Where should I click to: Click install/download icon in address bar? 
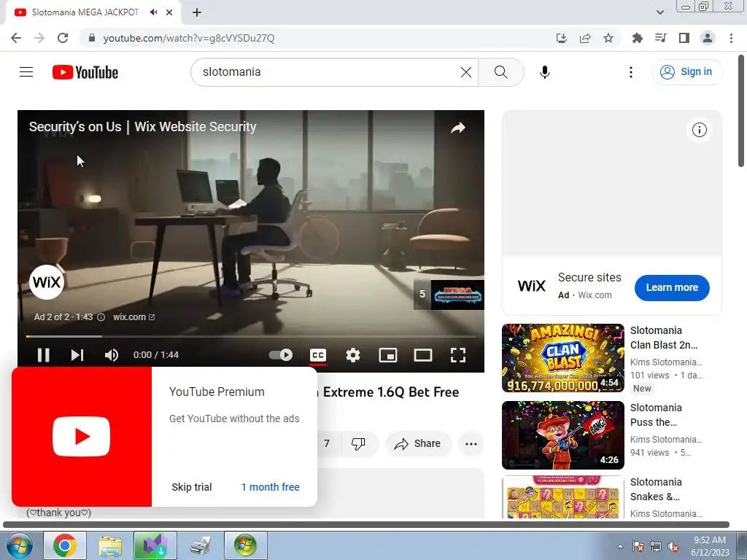[x=562, y=38]
